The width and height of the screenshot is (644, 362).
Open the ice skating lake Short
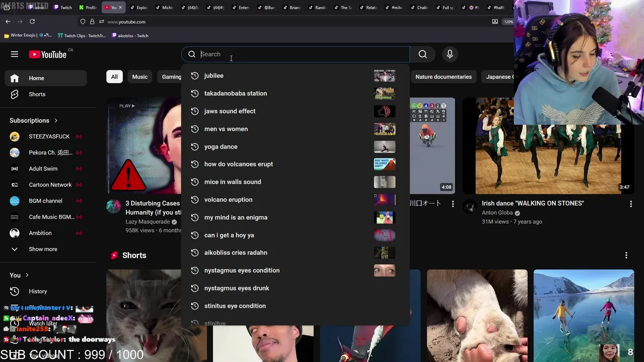584,316
